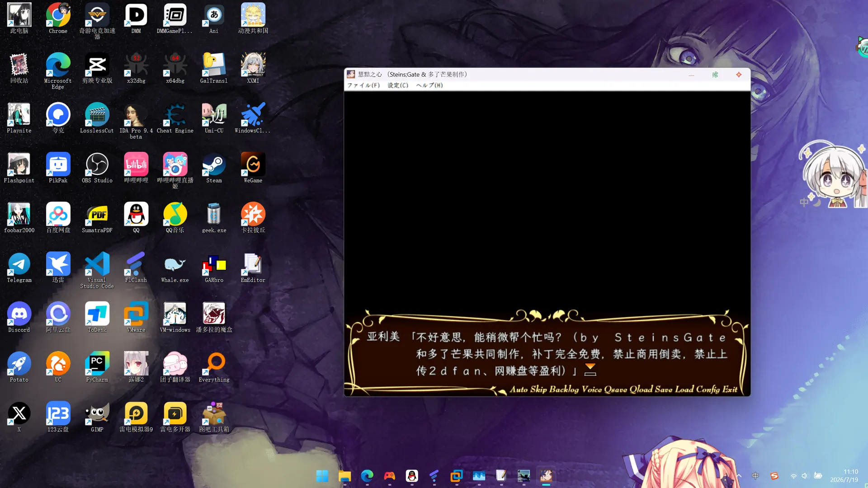Select the IDA Pro 9.4 beta icon
The height and width of the screenshot is (488, 868).
pyautogui.click(x=136, y=121)
